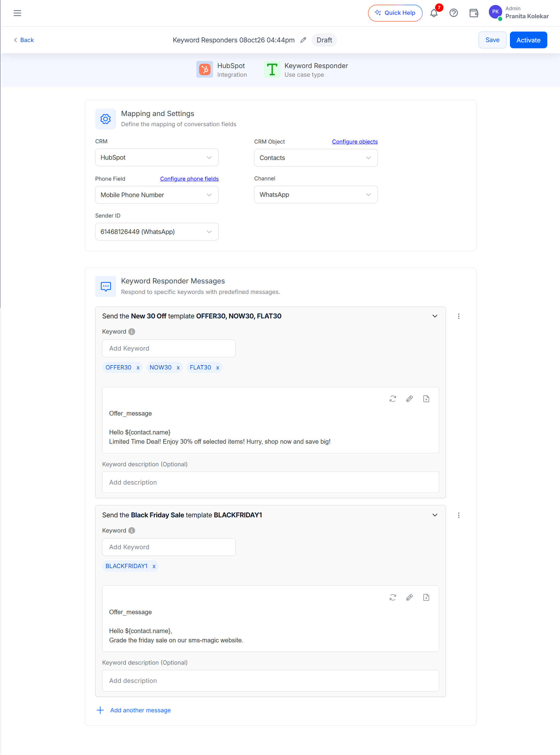Click Add description field for Black Friday Sale

[271, 681]
